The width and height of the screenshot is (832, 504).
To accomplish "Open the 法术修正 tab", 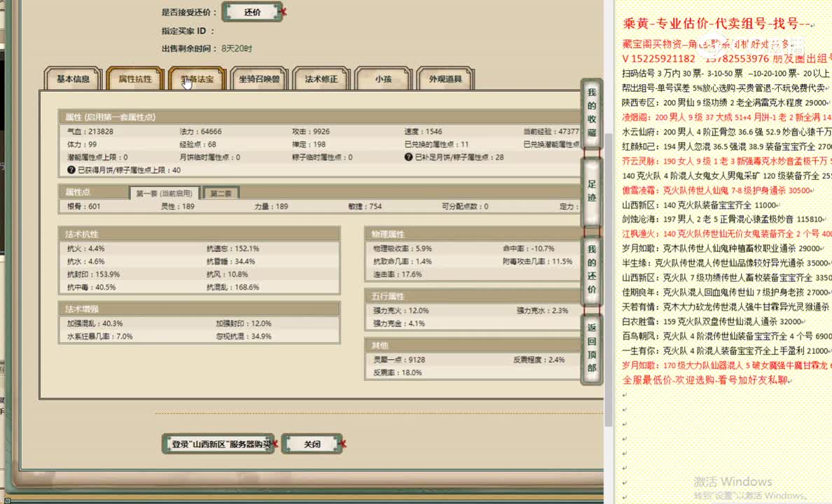I will [x=321, y=79].
